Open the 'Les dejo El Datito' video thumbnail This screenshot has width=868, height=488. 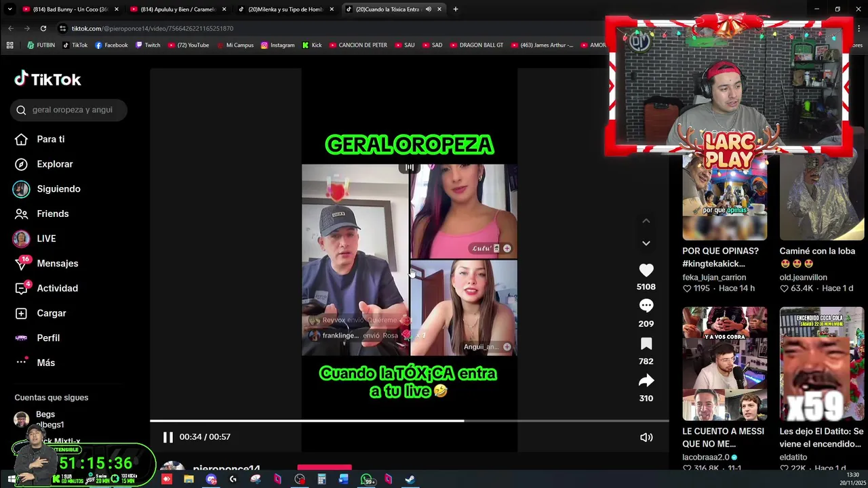pos(822,364)
